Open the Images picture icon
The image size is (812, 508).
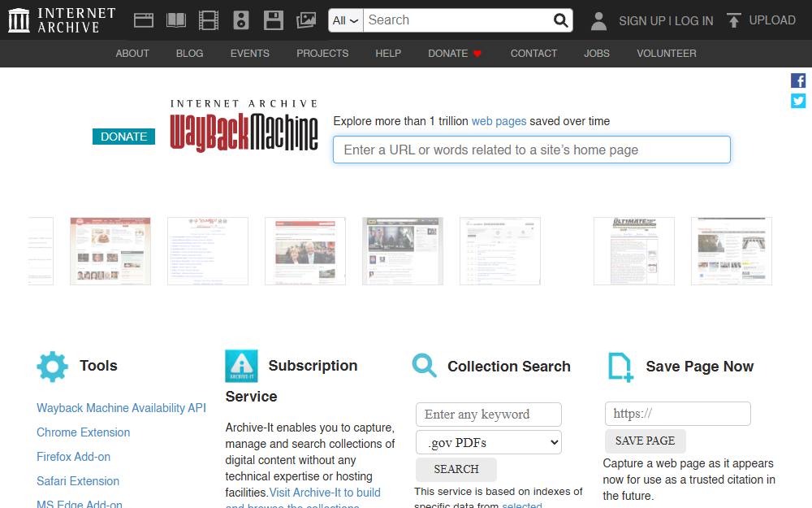click(306, 20)
